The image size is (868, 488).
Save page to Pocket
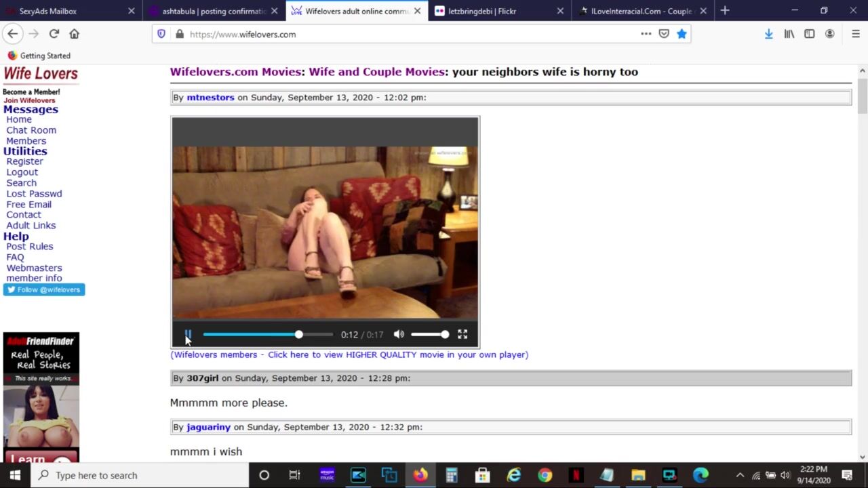point(664,34)
